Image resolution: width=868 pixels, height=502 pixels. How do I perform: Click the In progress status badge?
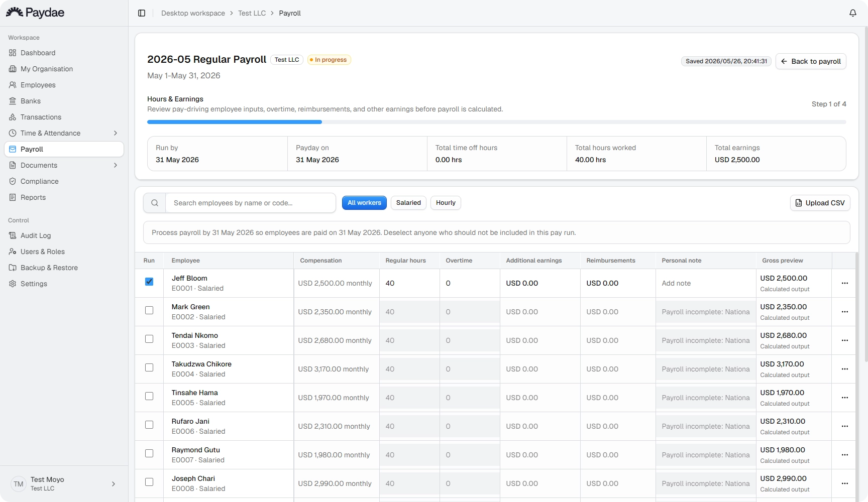point(329,60)
